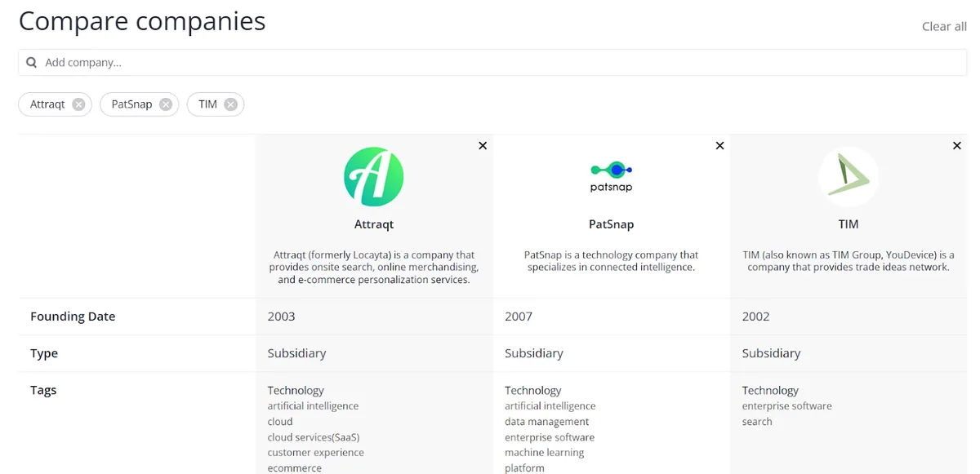Remove the PatSnap chip with its x icon

pyautogui.click(x=166, y=104)
